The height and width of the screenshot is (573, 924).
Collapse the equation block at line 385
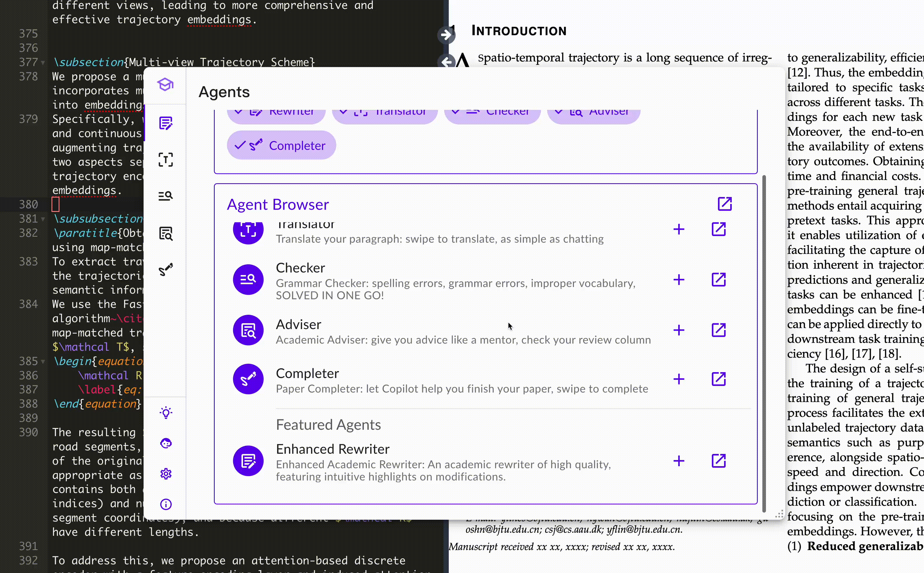(x=43, y=361)
